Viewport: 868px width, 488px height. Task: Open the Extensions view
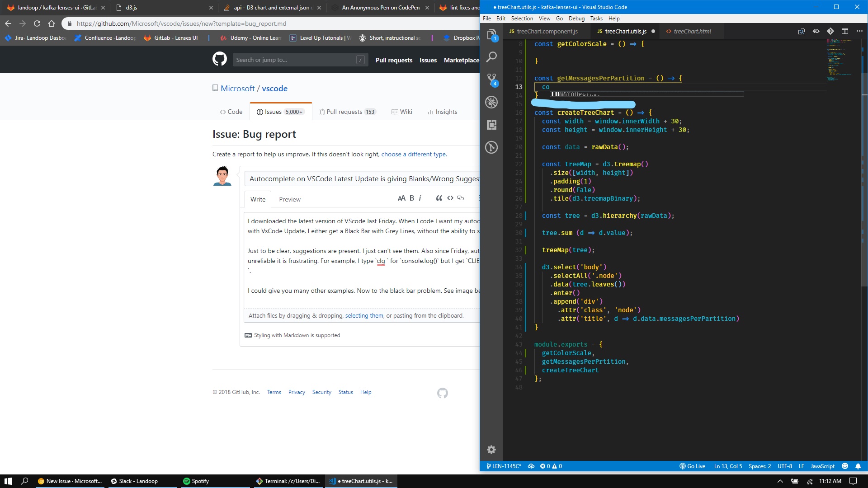tap(491, 125)
